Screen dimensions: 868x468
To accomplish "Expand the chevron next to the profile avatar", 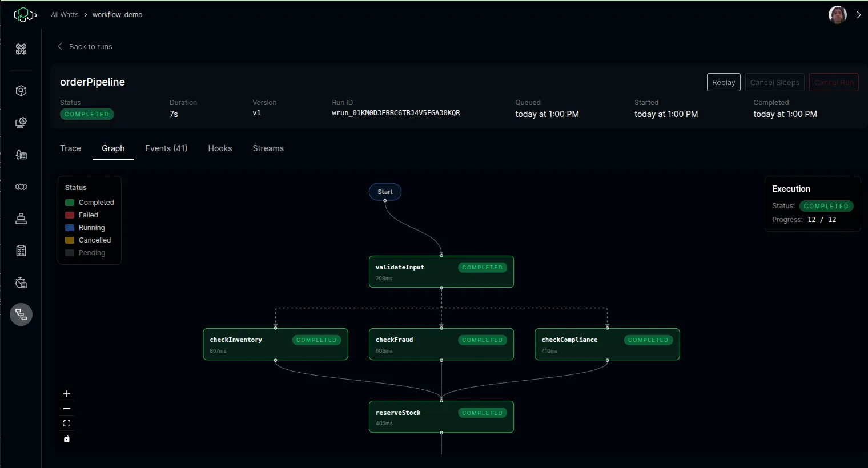I will point(858,15).
